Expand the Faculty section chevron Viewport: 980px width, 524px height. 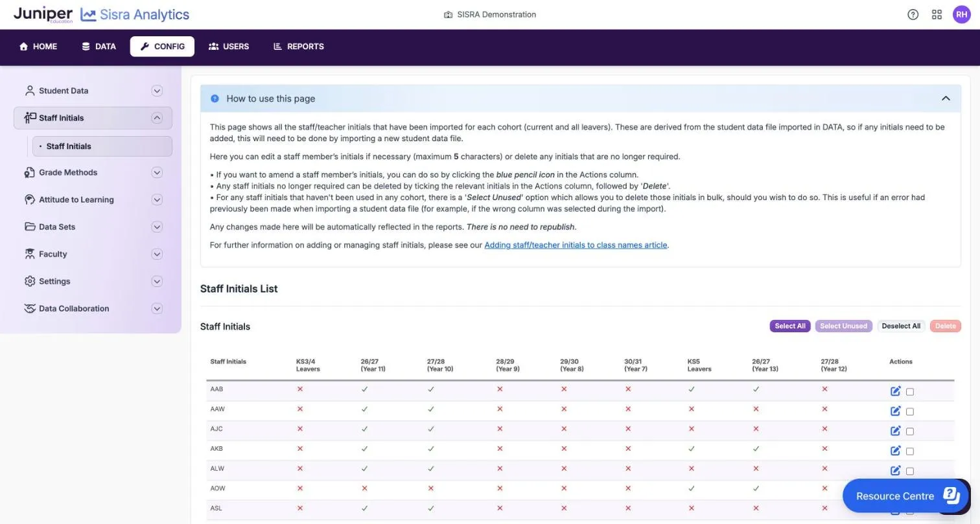[157, 254]
